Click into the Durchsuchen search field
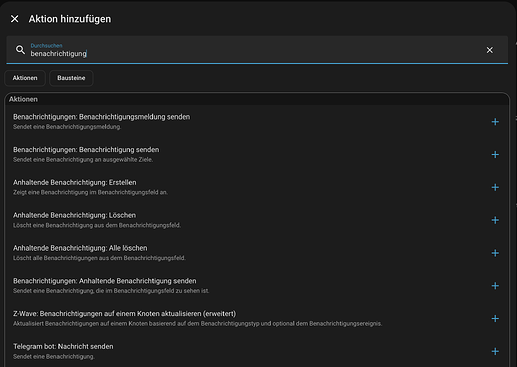The width and height of the screenshot is (517, 367). 257,50
